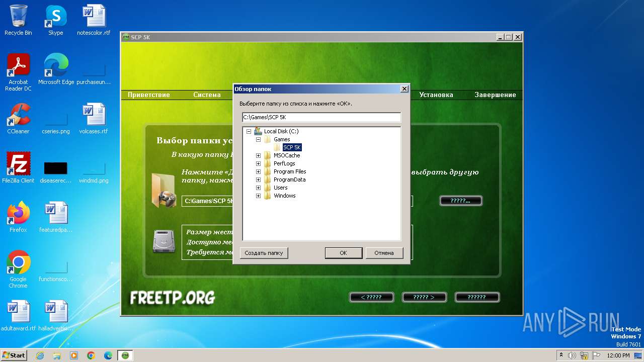Open notescolor.rtf document icon

click(94, 20)
